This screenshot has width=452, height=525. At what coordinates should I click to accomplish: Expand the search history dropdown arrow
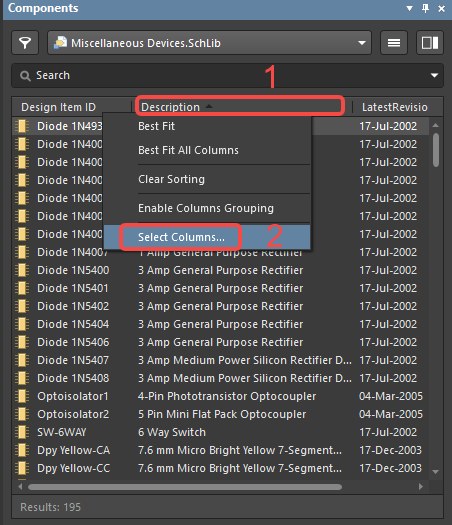pyautogui.click(x=434, y=76)
